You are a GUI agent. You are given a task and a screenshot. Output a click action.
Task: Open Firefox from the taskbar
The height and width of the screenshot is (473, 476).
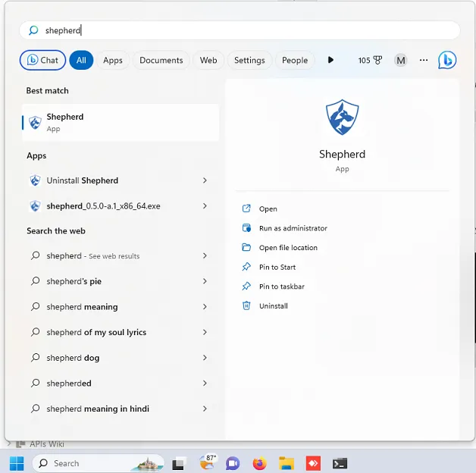(259, 464)
